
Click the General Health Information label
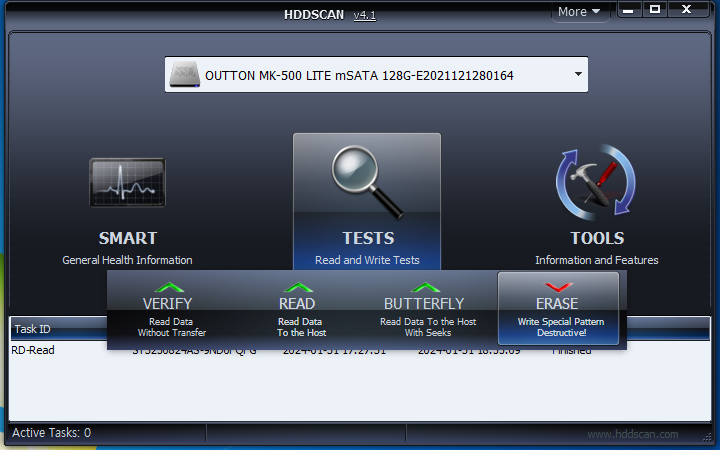click(x=127, y=260)
